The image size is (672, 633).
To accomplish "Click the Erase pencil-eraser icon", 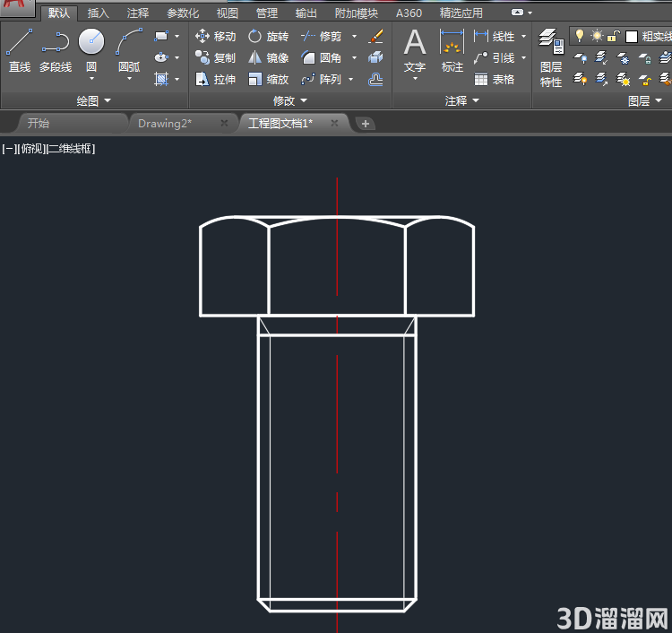I will (x=375, y=36).
